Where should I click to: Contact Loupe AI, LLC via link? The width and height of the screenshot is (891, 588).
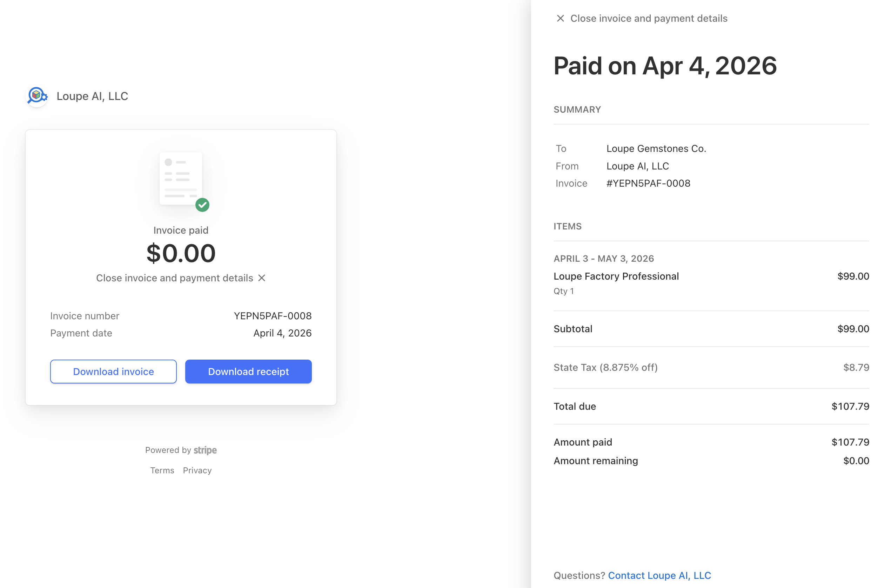tap(659, 575)
